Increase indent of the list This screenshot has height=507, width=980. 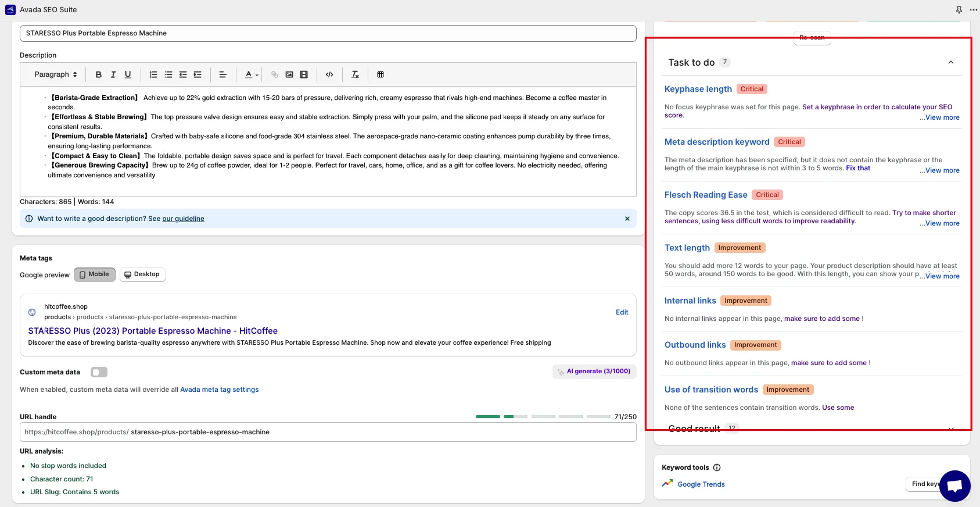click(198, 74)
